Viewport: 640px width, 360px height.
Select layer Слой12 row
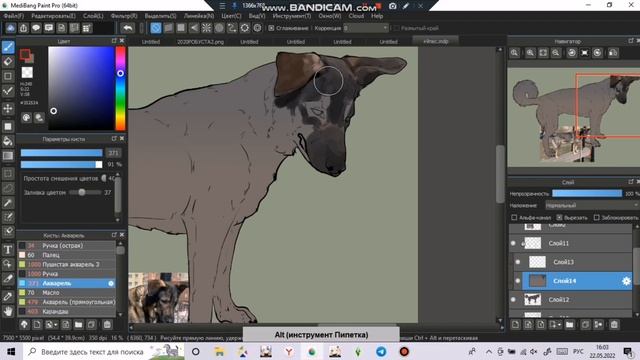click(570, 300)
